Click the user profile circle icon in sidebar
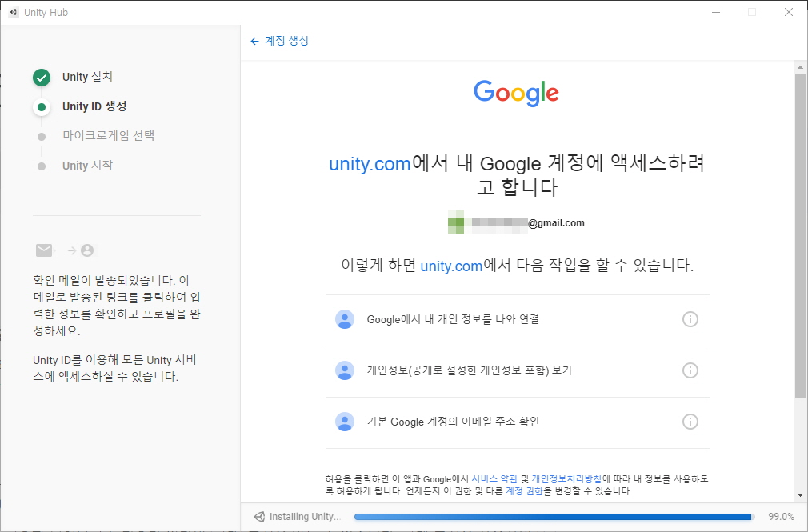Viewport: 808px width, 532px height. click(x=87, y=250)
